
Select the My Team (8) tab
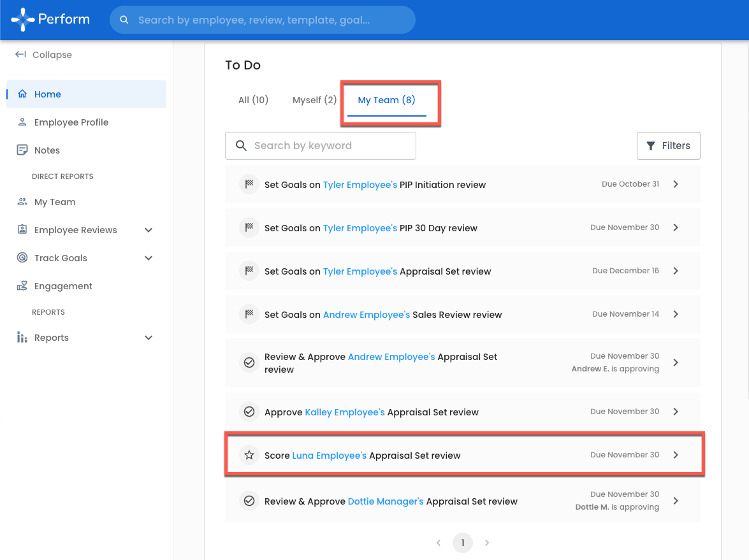386,100
